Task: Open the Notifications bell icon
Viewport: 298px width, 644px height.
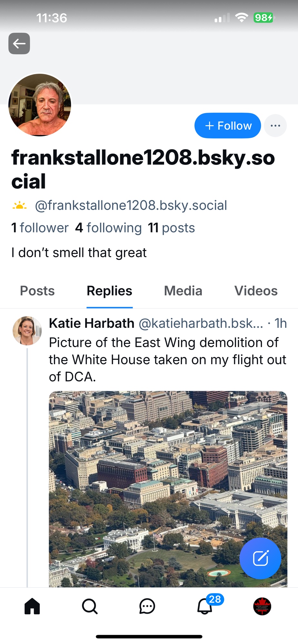Action: [205, 606]
